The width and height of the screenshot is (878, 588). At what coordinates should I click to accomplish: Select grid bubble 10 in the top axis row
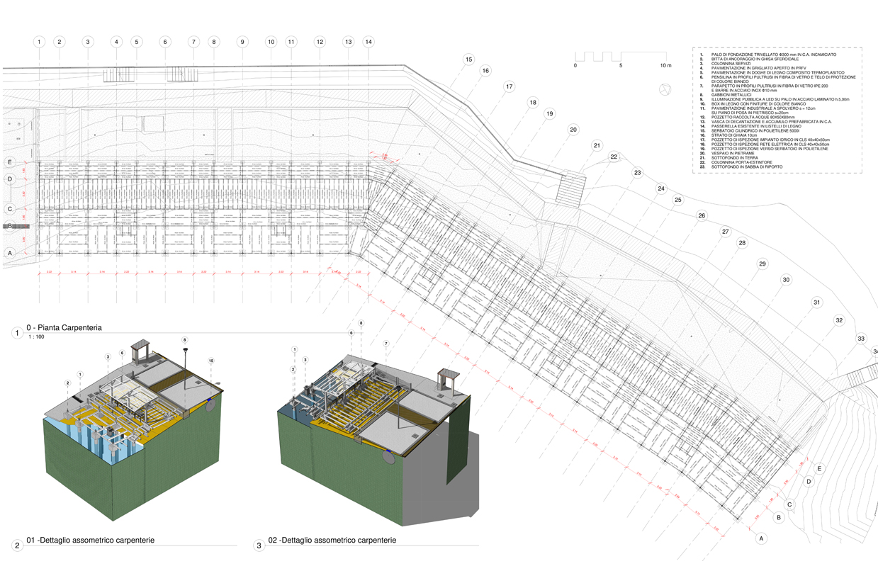pos(271,43)
